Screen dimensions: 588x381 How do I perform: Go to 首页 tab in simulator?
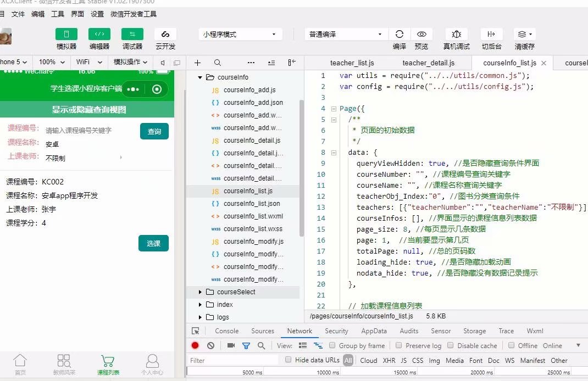[20, 365]
